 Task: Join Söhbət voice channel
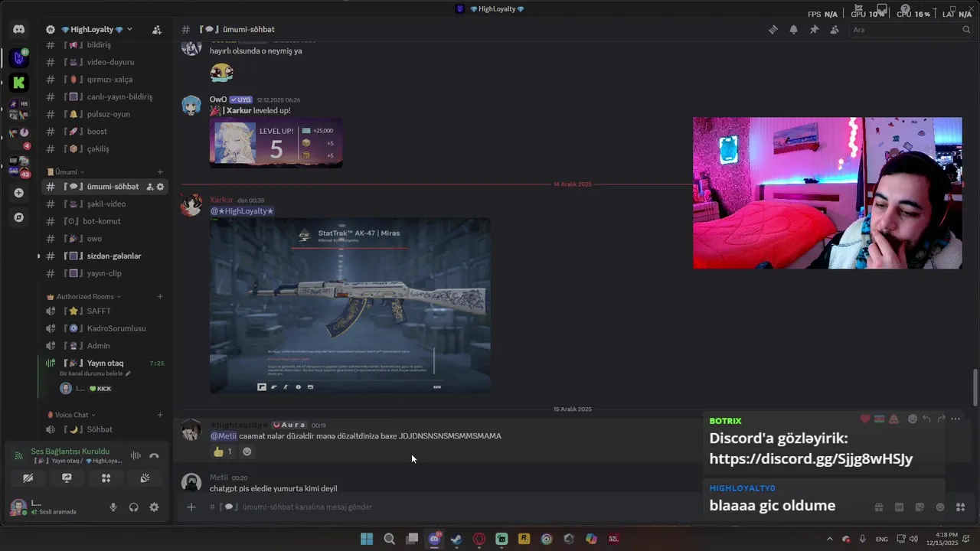point(98,429)
